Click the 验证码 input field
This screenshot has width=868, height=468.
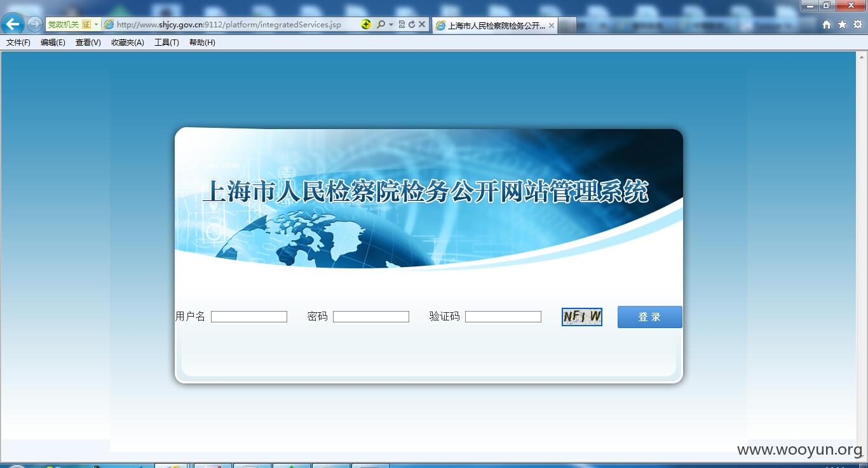503,317
